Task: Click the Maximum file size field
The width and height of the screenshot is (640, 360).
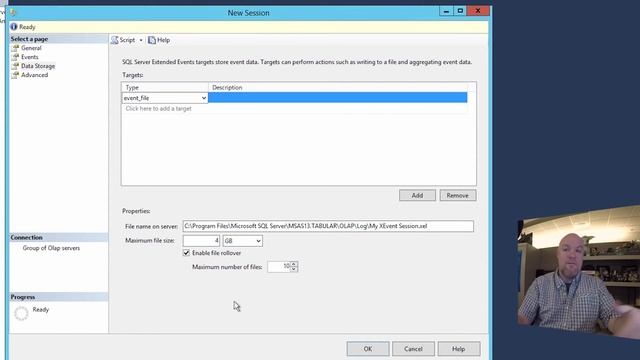Action: (x=201, y=241)
